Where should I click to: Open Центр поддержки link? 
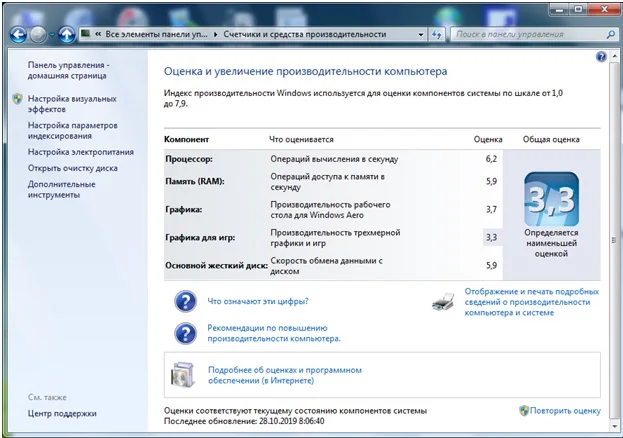(62, 413)
